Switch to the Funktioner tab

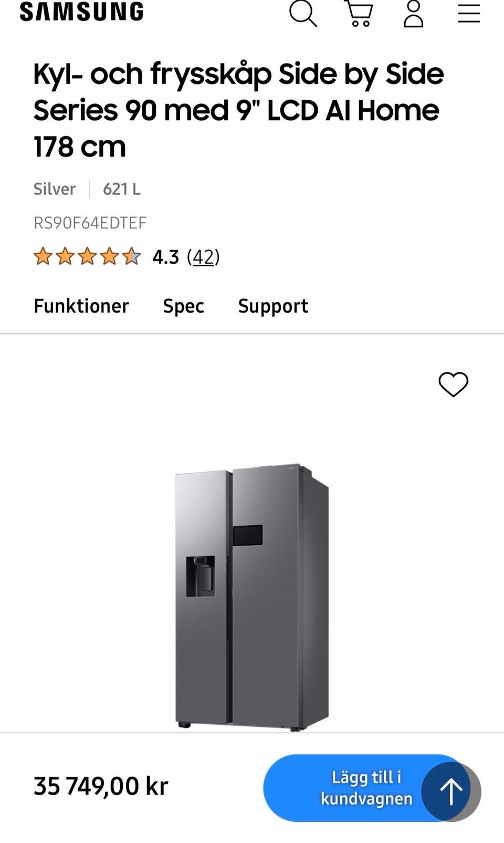tap(81, 306)
